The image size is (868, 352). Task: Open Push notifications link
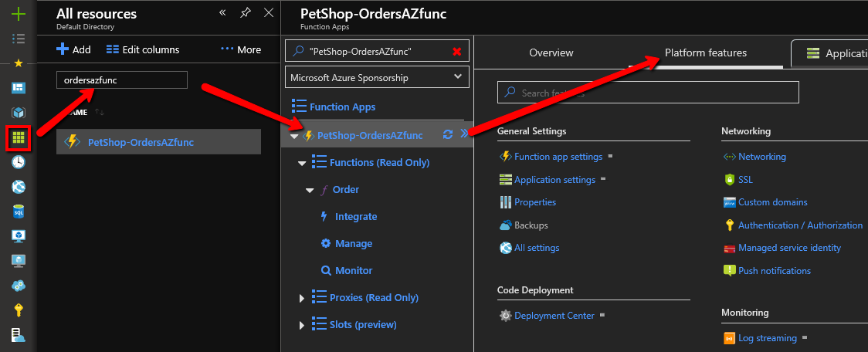[x=775, y=271]
